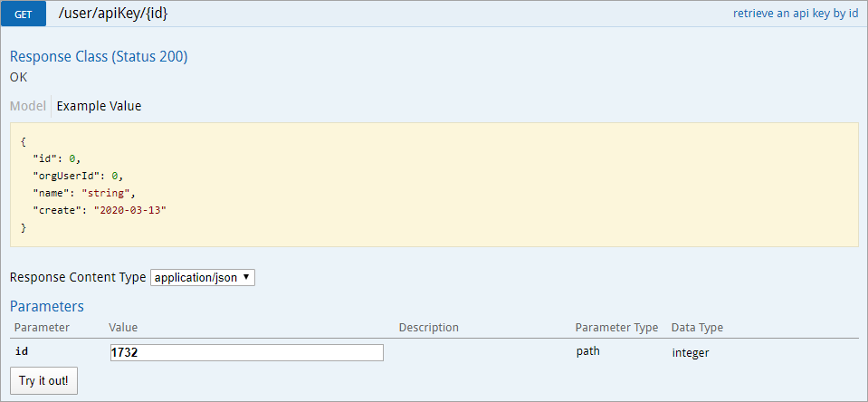
Task: Click the 'integer' data type text
Action: pyautogui.click(x=690, y=352)
